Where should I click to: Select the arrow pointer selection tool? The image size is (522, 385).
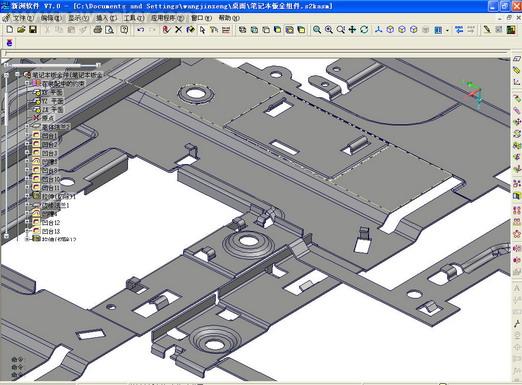pos(202,30)
